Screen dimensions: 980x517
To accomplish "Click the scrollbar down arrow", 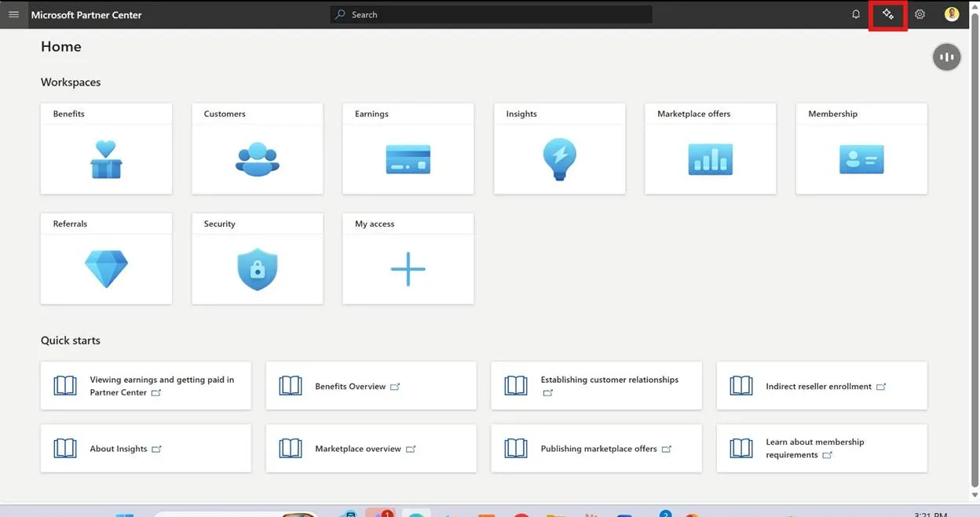I will tap(975, 496).
